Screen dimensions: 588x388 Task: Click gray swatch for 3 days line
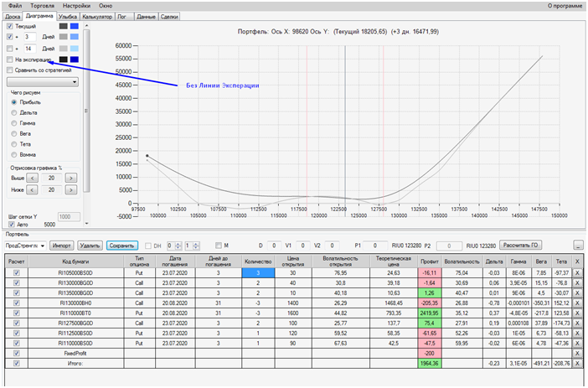pyautogui.click(x=64, y=36)
